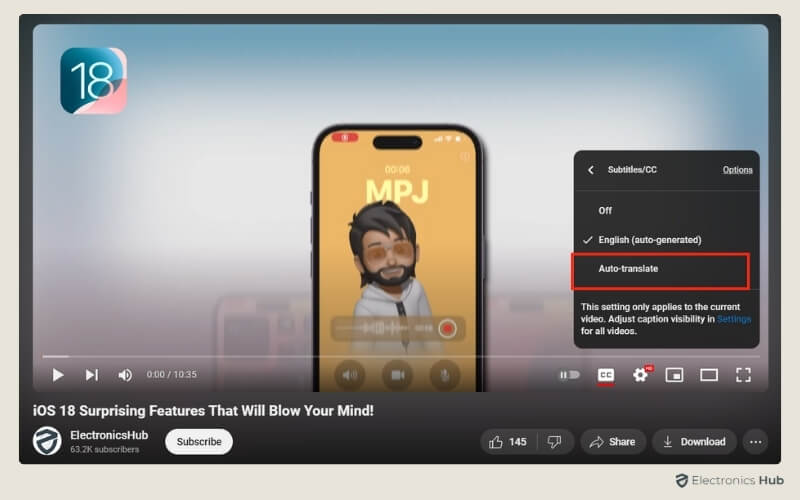
Task: Open the caption Settings link
Action: (x=734, y=319)
